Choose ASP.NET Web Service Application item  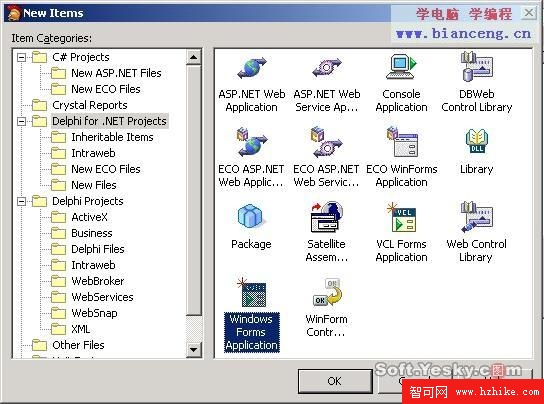tap(326, 68)
